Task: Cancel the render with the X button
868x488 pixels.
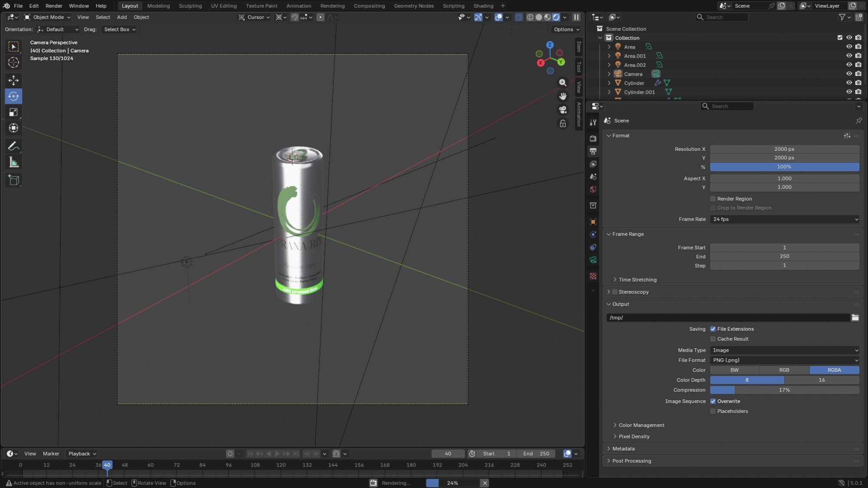Action: (x=485, y=483)
